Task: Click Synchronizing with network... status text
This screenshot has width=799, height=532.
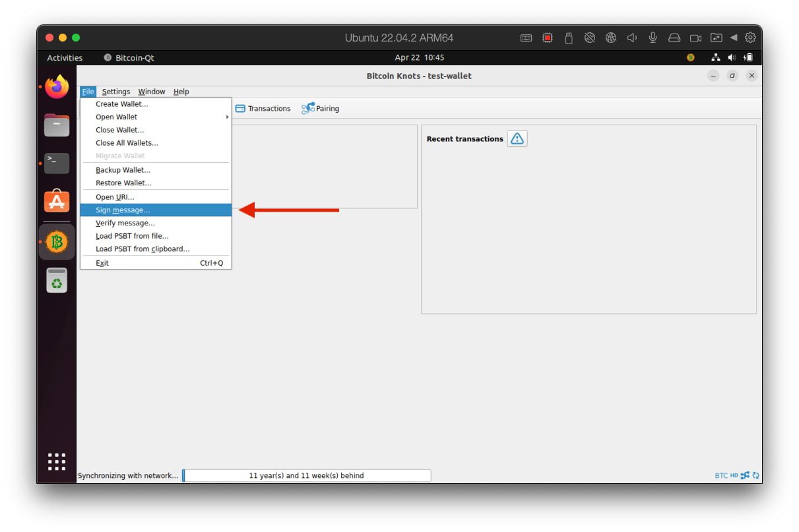Action: (x=128, y=475)
